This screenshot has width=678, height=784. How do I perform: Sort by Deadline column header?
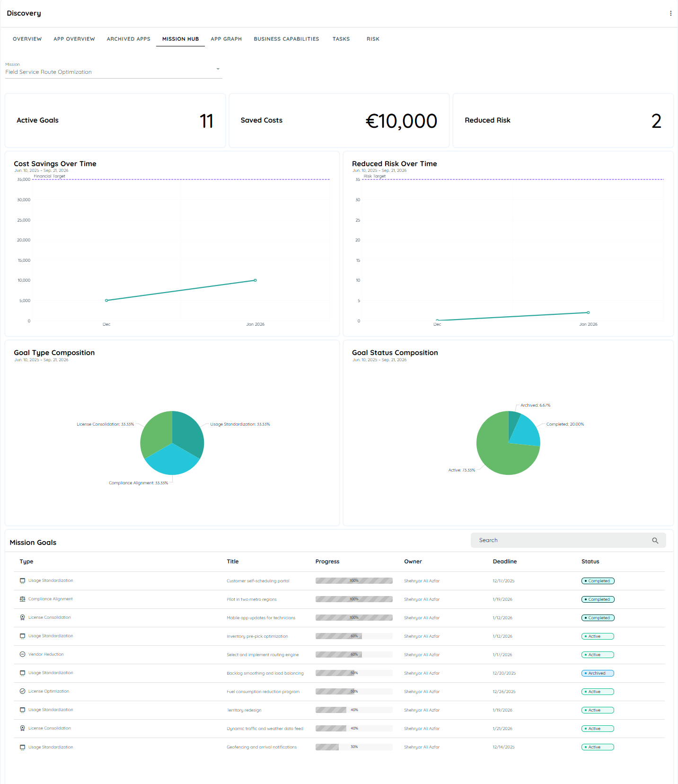click(504, 561)
